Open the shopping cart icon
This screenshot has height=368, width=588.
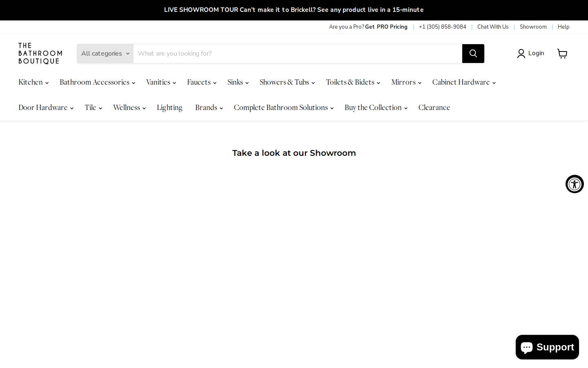tap(562, 54)
